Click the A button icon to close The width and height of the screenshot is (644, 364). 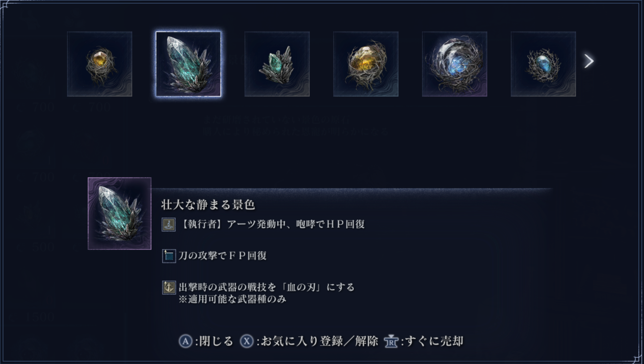coord(186,342)
